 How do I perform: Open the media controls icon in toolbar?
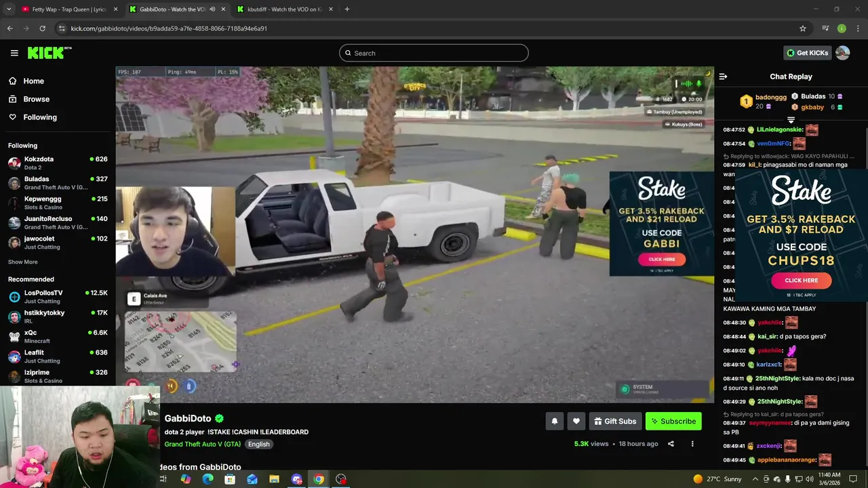[x=825, y=28]
